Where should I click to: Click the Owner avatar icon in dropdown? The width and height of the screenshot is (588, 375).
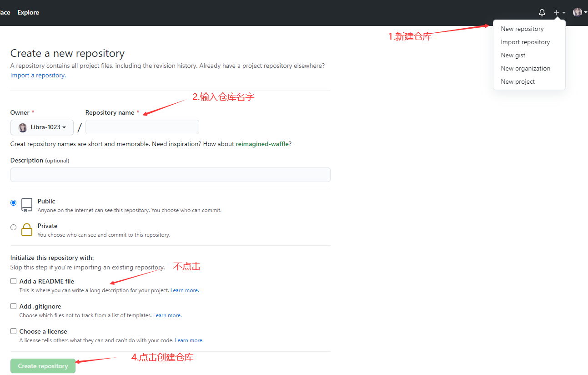23,127
